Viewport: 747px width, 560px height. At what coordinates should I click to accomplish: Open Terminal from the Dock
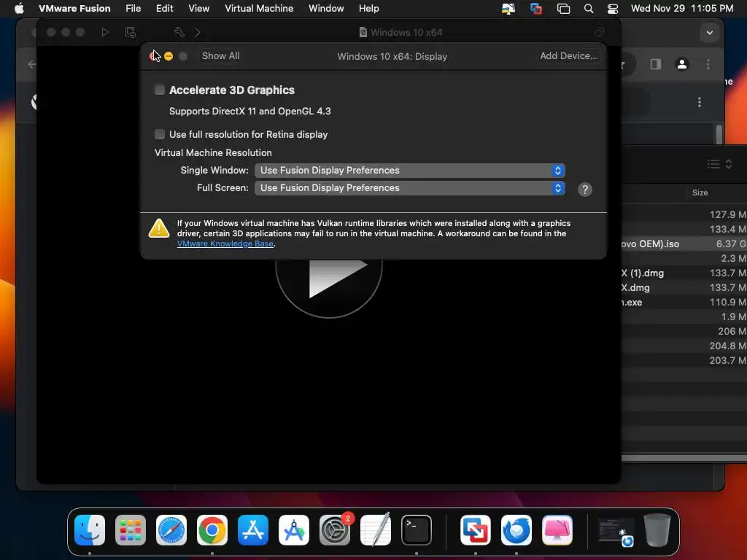pos(417,530)
